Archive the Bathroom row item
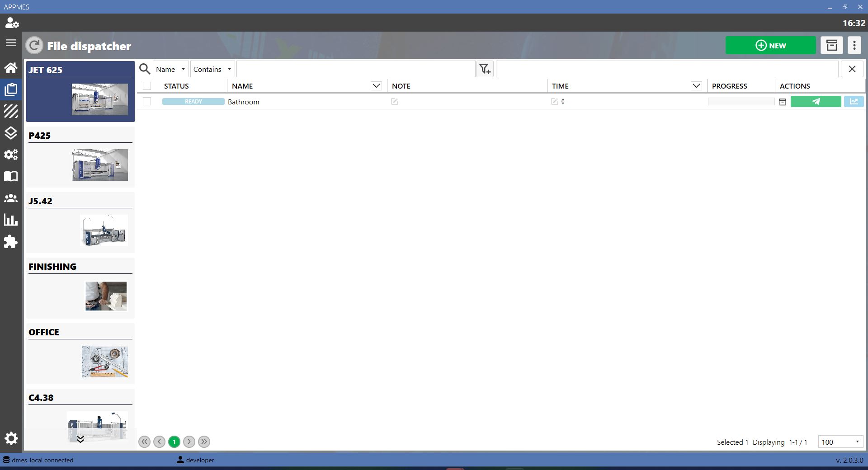The width and height of the screenshot is (868, 470). (x=783, y=102)
